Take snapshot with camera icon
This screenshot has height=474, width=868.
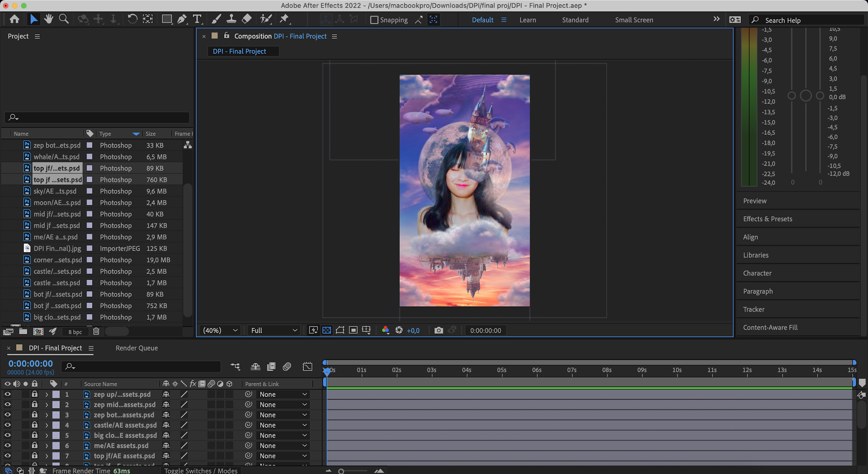439,330
